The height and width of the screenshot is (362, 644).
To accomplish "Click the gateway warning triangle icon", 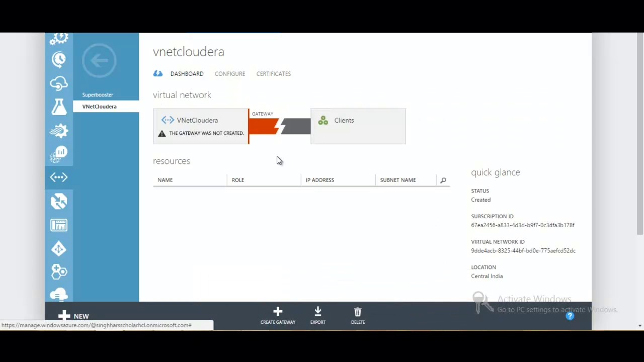I will [162, 133].
